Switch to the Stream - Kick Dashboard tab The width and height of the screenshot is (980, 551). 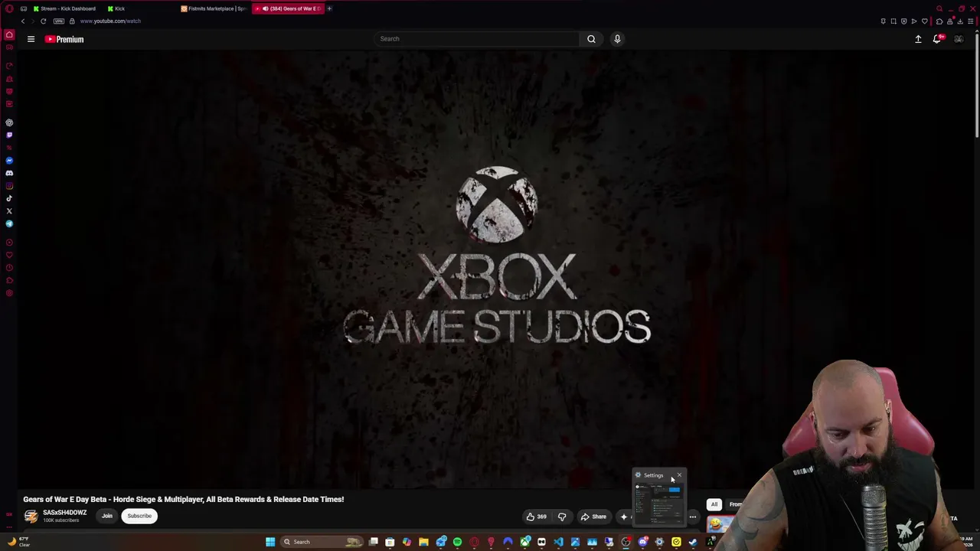[x=64, y=8]
